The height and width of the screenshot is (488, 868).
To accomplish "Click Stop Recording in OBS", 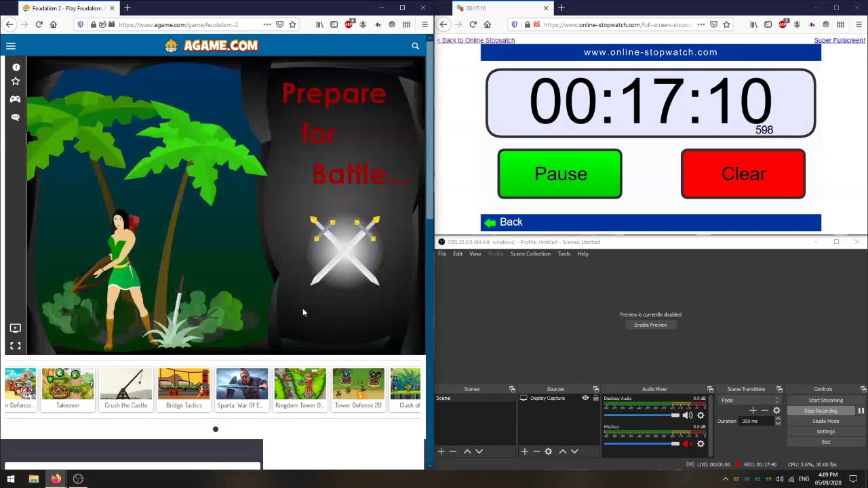I will pyautogui.click(x=821, y=411).
